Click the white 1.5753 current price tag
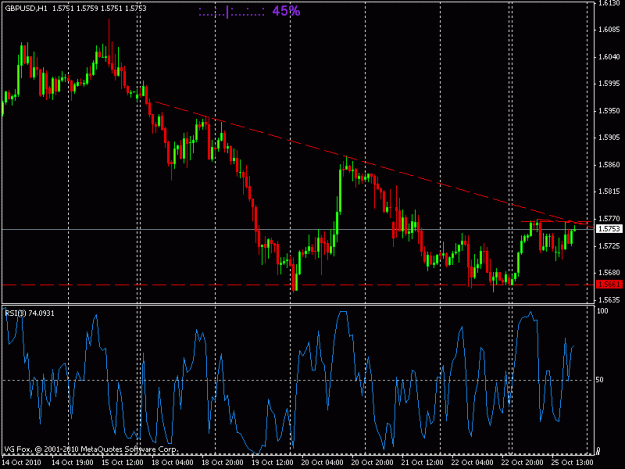The image size is (625, 469). [609, 229]
